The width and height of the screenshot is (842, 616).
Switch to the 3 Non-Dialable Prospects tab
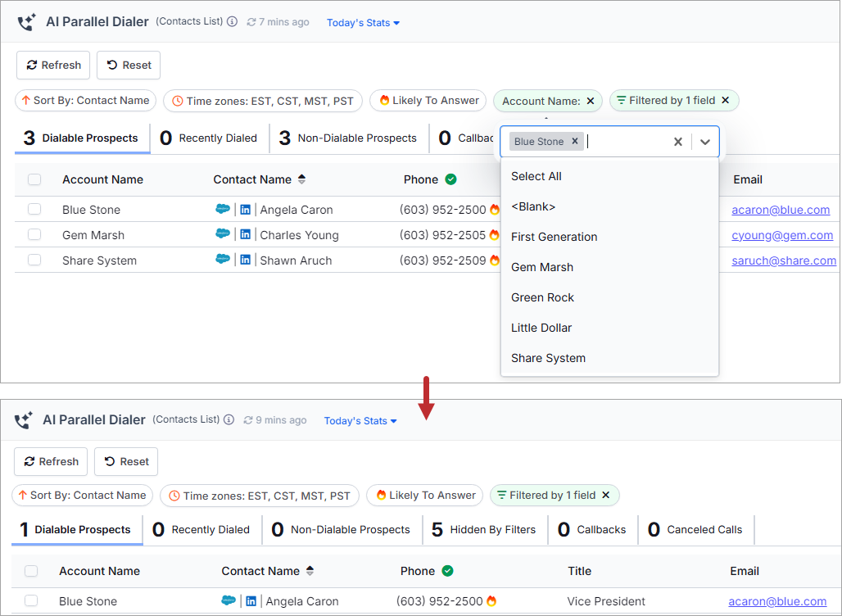click(x=348, y=138)
